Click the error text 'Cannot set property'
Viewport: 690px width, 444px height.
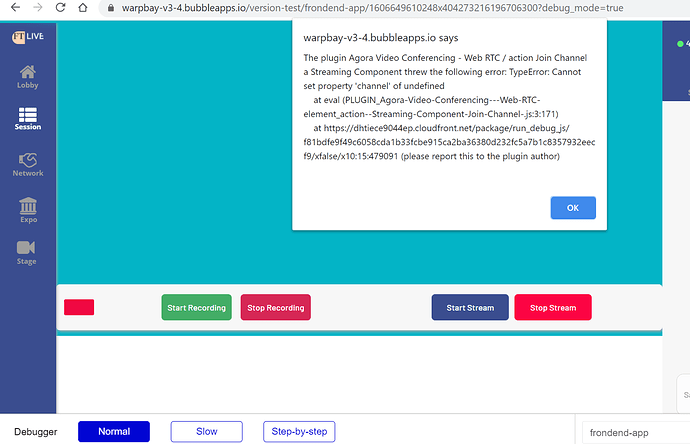coord(442,79)
